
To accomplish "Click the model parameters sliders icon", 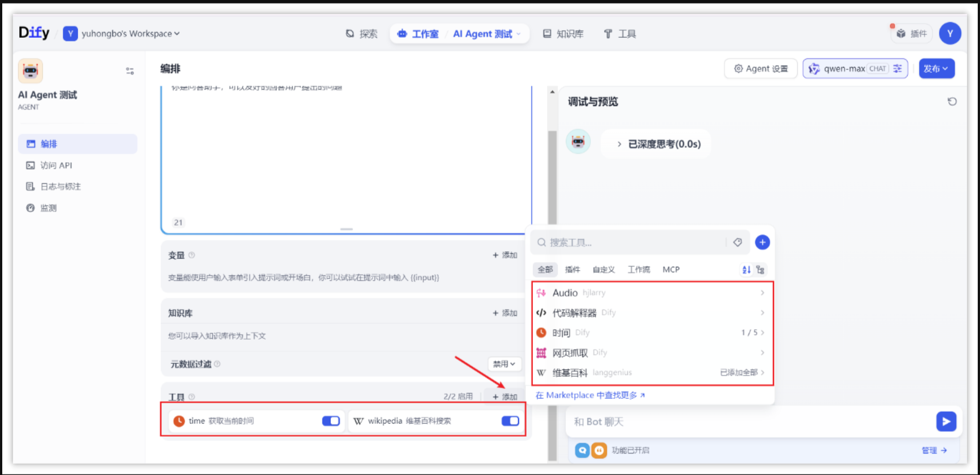I will click(898, 69).
